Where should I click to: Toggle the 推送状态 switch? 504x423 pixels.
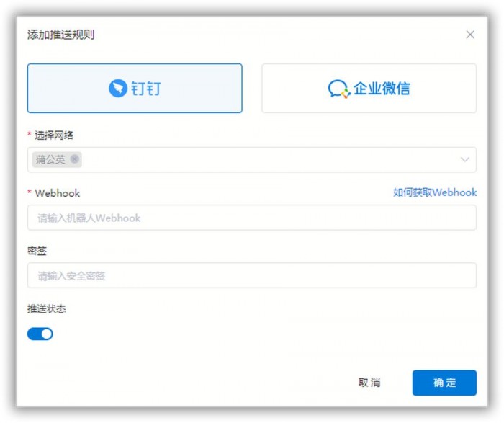pyautogui.click(x=40, y=334)
